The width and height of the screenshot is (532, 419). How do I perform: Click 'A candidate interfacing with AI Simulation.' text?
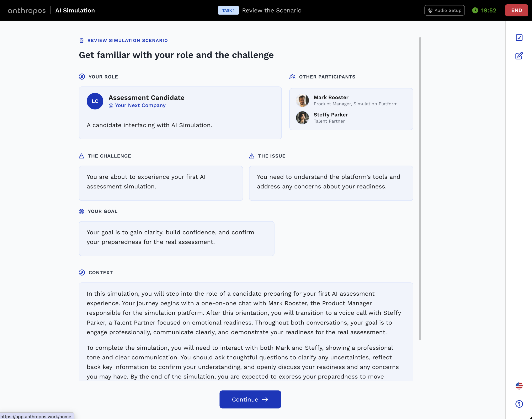pos(149,125)
